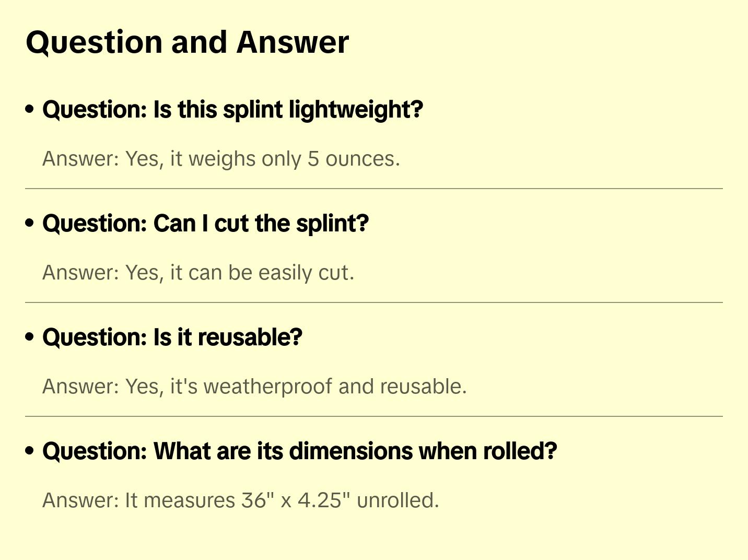Click the divider under the weatherproof answer
This screenshot has height=560, width=748.
point(374,416)
